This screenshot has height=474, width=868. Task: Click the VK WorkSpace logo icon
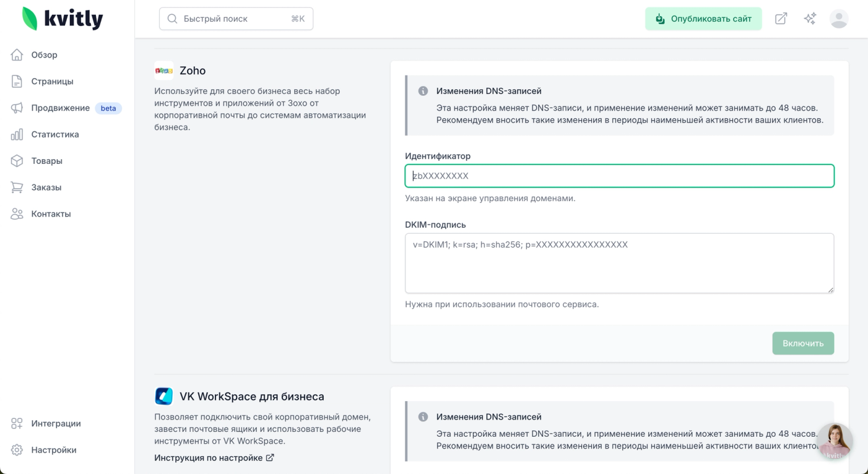(164, 396)
